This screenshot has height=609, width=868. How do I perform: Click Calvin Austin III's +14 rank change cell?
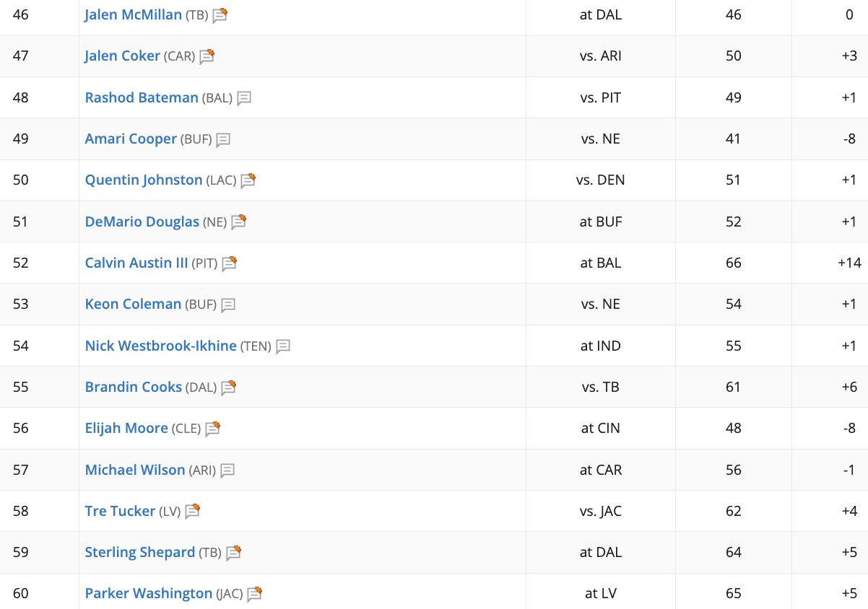[830, 263]
